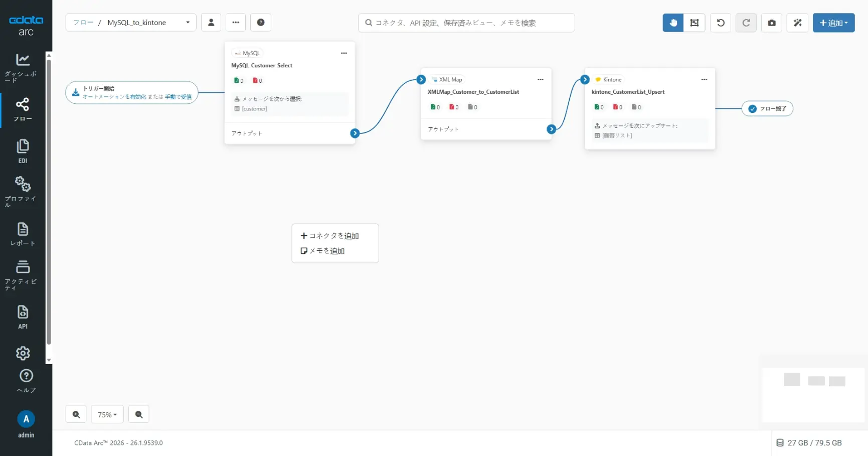This screenshot has height=456, width=868.
Task: Click the CData Arc version text in footer
Action: (118, 443)
